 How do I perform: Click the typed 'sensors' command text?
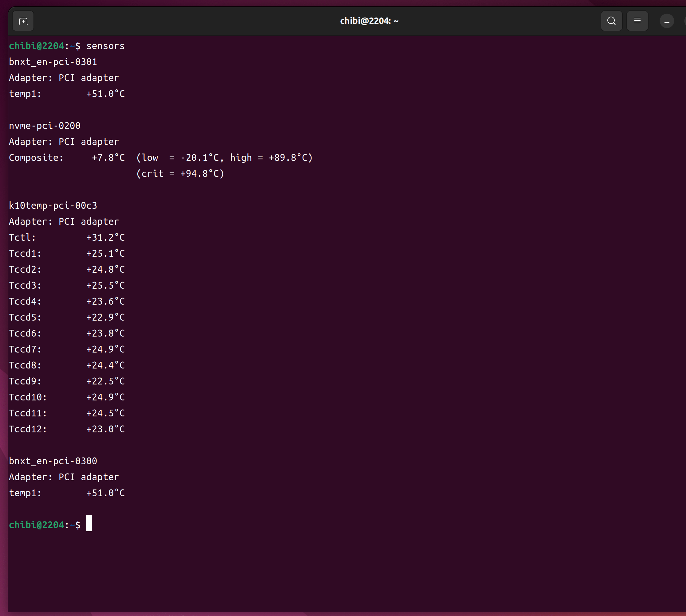click(x=105, y=46)
